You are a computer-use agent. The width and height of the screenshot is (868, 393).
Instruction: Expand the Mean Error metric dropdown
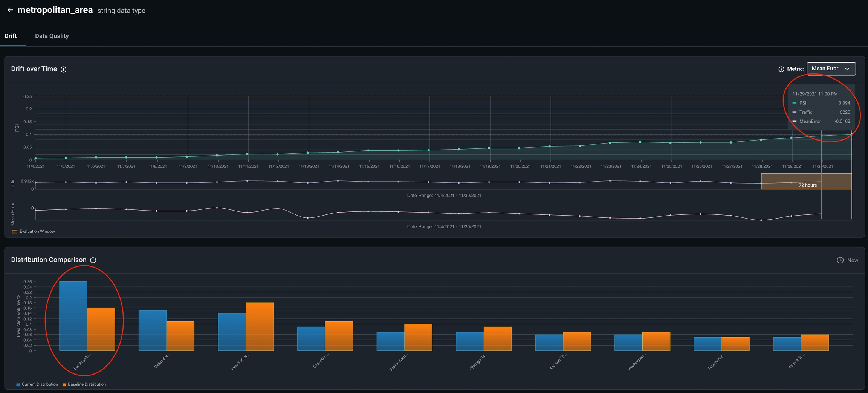pos(831,69)
